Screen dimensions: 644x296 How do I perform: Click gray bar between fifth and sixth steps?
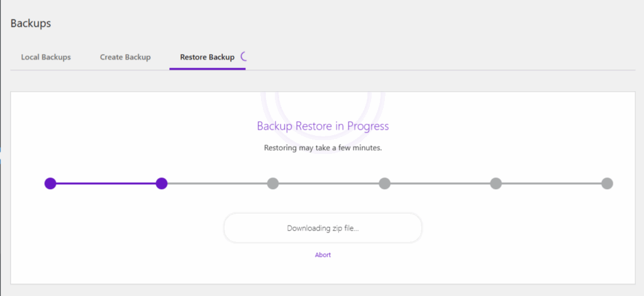point(552,184)
